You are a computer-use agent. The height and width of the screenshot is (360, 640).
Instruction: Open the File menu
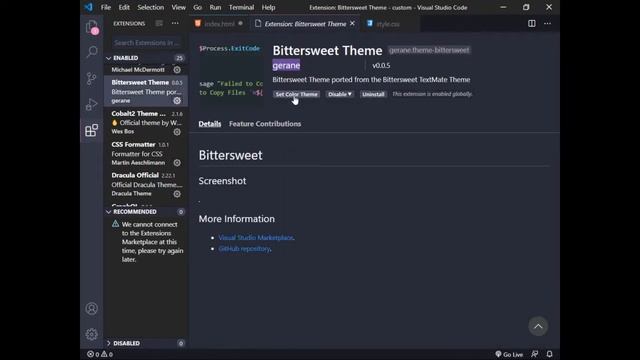pos(106,7)
